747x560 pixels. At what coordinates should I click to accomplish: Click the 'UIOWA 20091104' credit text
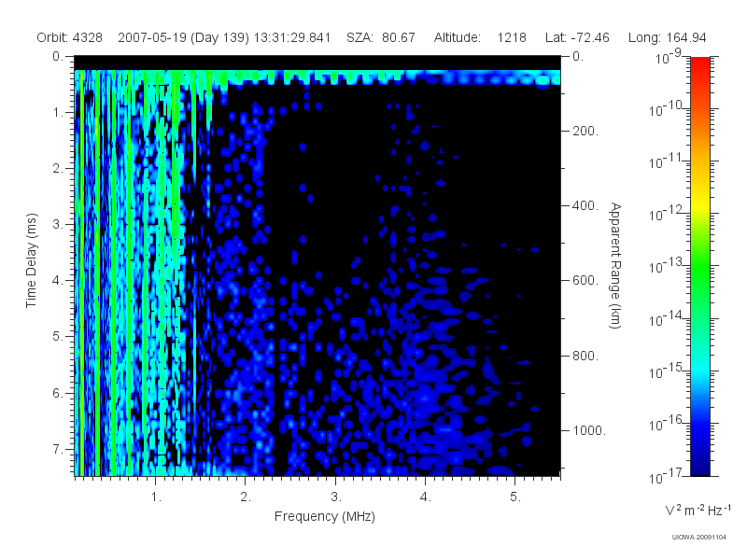pyautogui.click(x=698, y=538)
